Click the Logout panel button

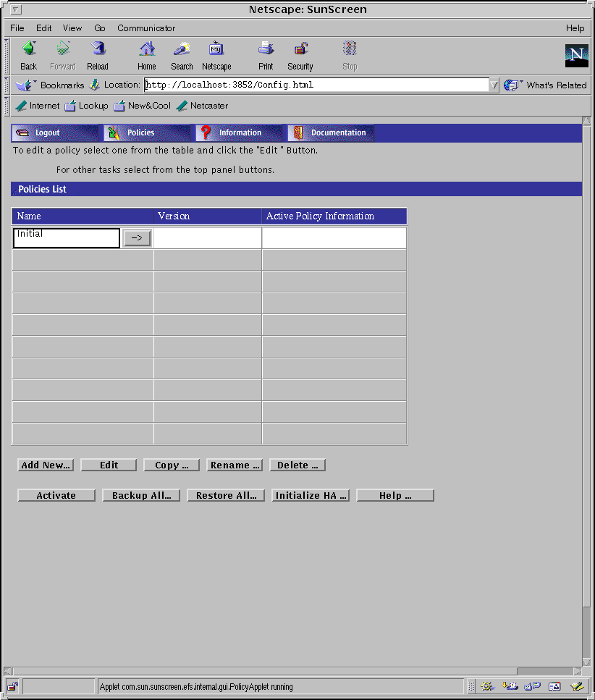(55, 132)
